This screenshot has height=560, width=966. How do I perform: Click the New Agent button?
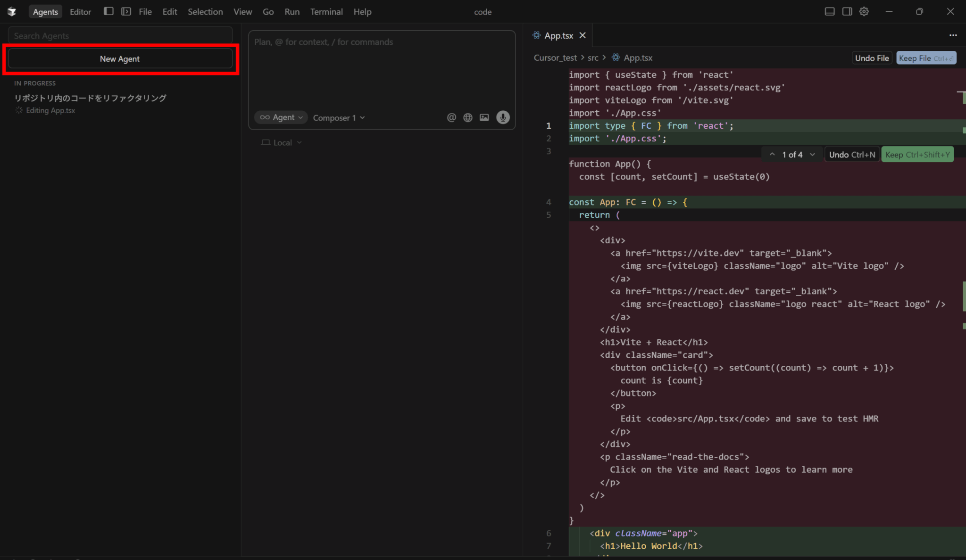[120, 59]
